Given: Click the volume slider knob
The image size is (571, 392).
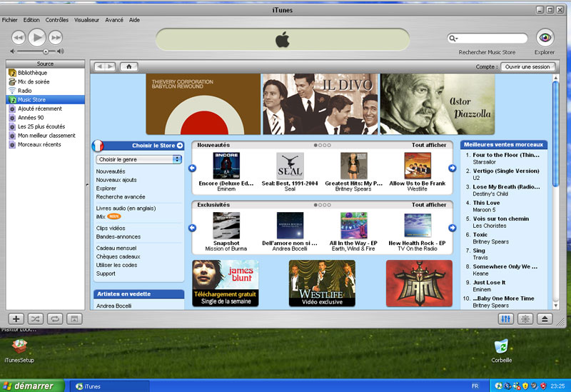Looking at the screenshot, I should (46, 51).
